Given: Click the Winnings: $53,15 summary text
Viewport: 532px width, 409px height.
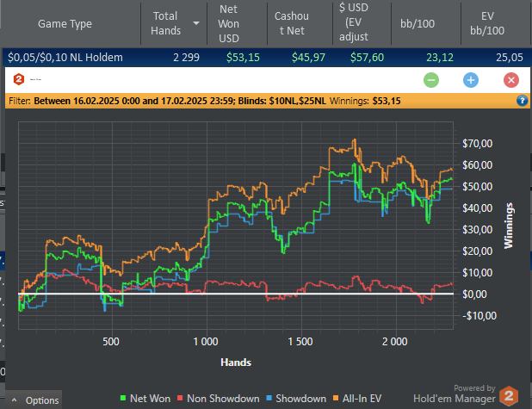Looking at the screenshot, I should (x=365, y=101).
